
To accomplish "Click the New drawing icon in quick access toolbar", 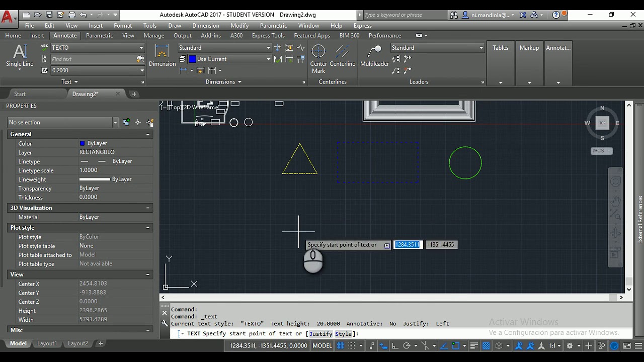I will click(x=27, y=15).
